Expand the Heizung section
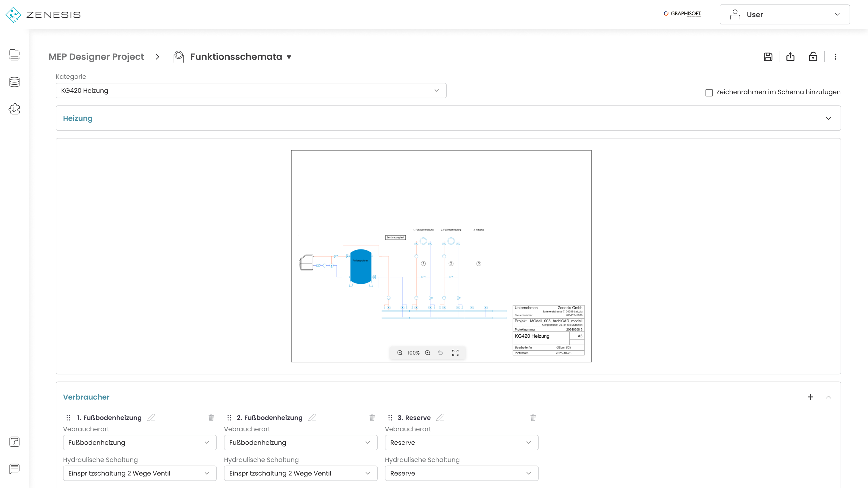 tap(828, 118)
